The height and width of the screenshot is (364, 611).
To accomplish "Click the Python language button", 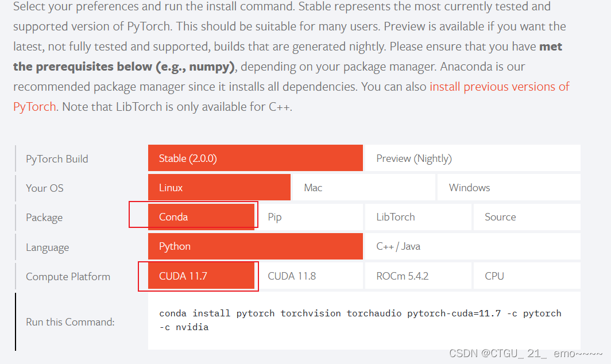I will (x=255, y=246).
